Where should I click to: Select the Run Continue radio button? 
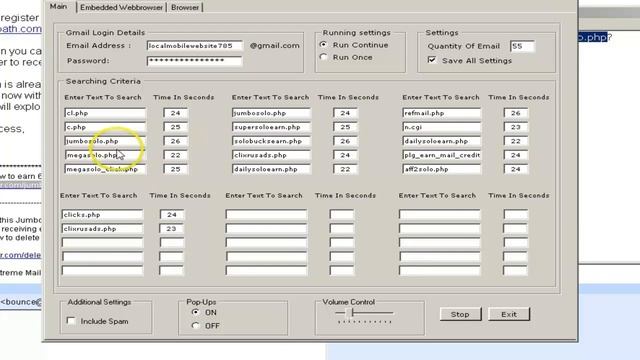pos(323,44)
